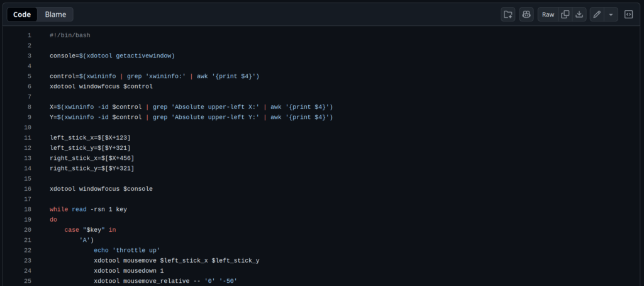Click line number 5
Screen dimensions: 644x286
(29, 76)
